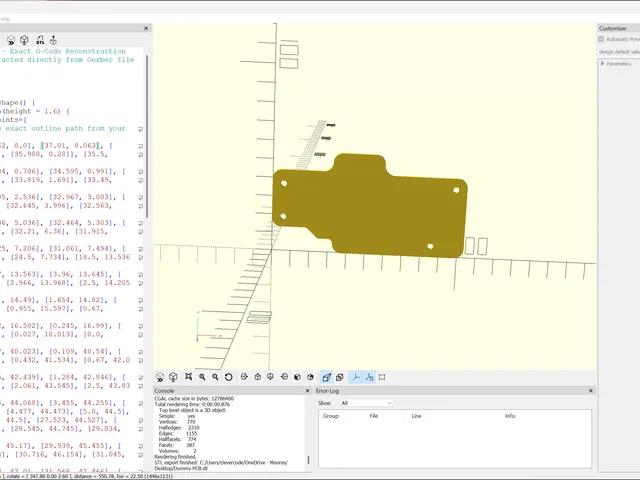Export the design as STL
Screen dimensions: 640x480
[x=40, y=40]
